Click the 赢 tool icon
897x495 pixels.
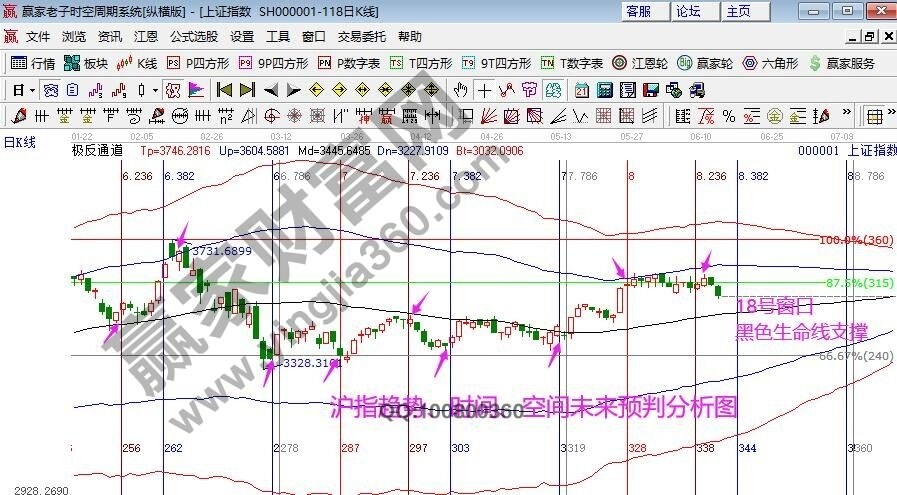tap(387, 116)
